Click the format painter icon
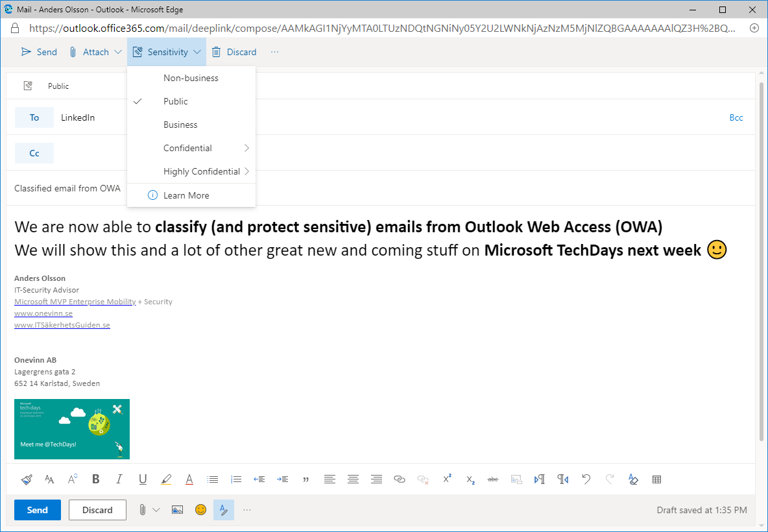The height and width of the screenshot is (532, 768). click(27, 479)
